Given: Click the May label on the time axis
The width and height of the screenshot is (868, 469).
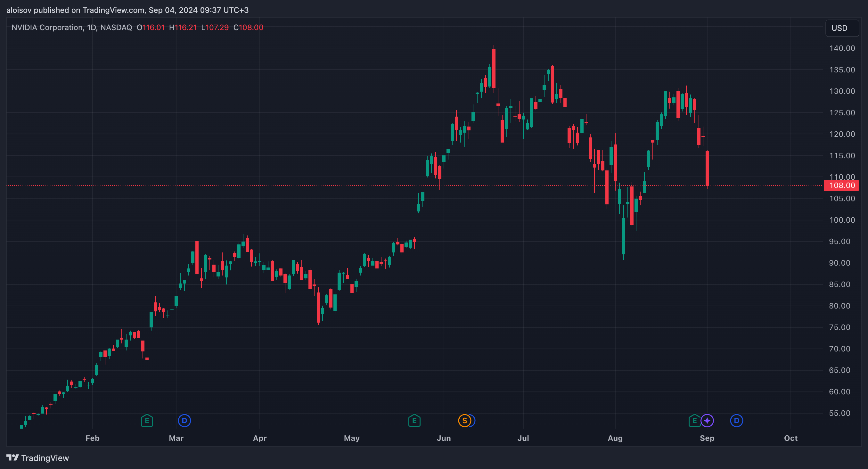Looking at the screenshot, I should 352,438.
